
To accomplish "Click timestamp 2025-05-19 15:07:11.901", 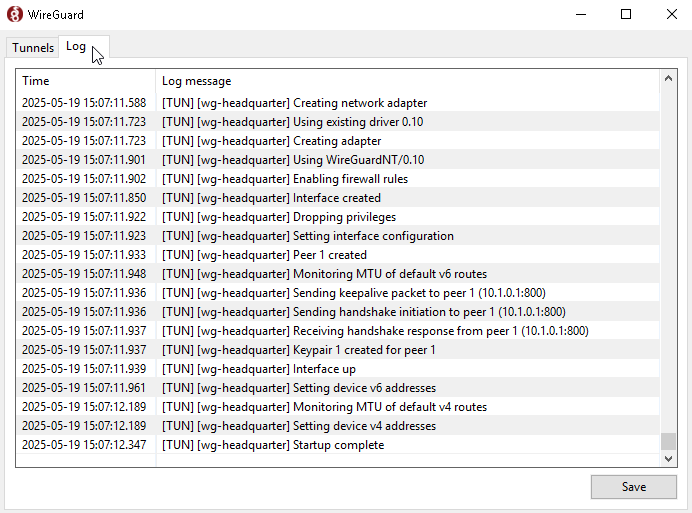I will pyautogui.click(x=84, y=160).
